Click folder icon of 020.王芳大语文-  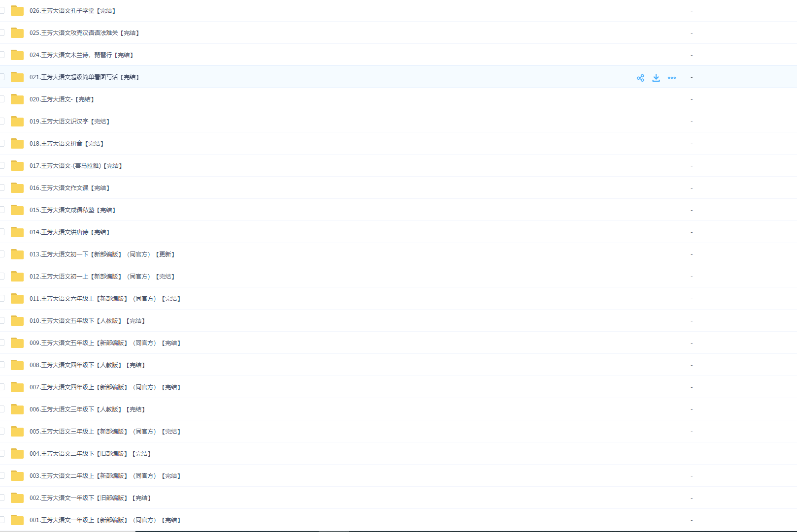tap(17, 99)
